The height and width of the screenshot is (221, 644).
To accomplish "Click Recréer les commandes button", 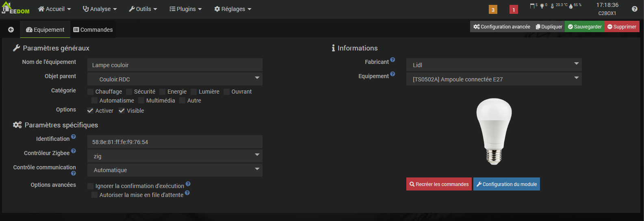I will [439, 184].
